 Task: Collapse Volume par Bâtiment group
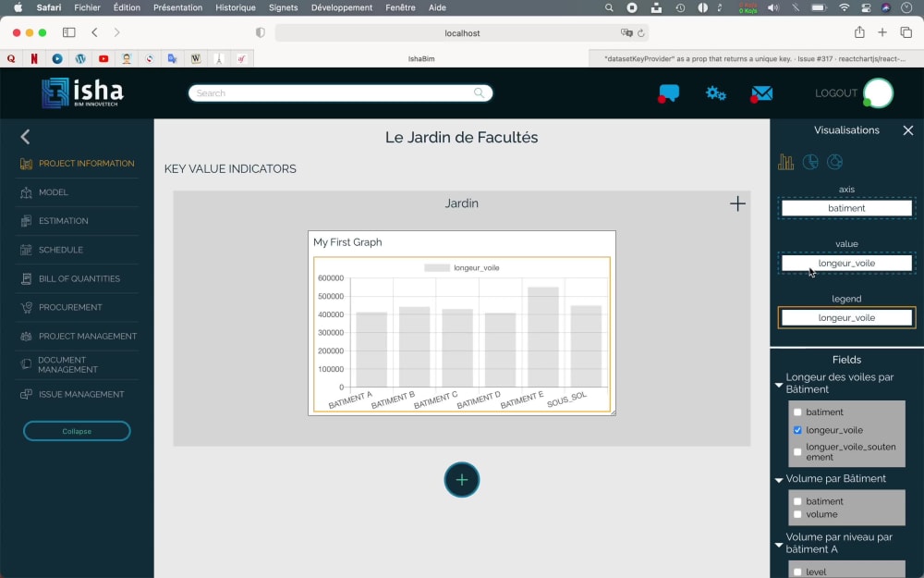point(779,480)
